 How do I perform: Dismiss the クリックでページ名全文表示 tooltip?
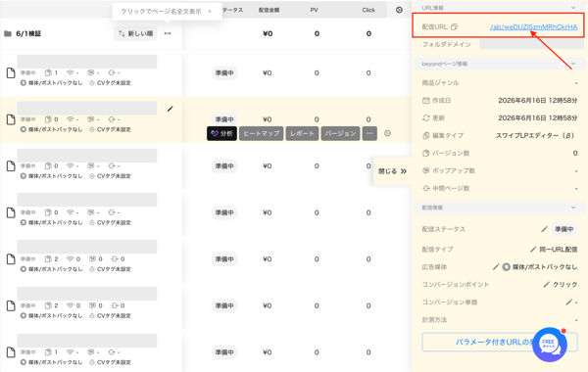coord(210,11)
